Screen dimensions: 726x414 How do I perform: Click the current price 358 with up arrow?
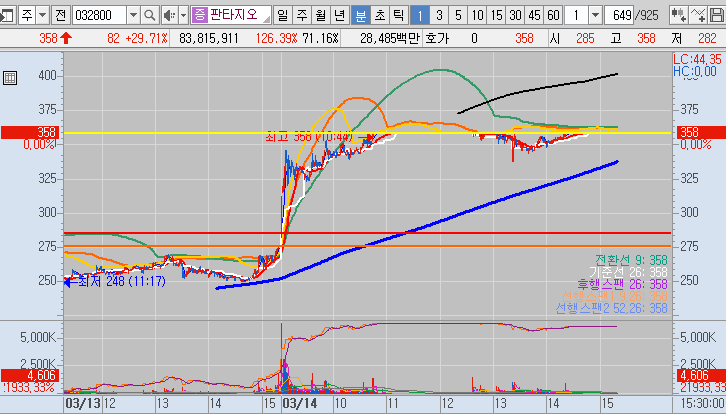[56, 38]
